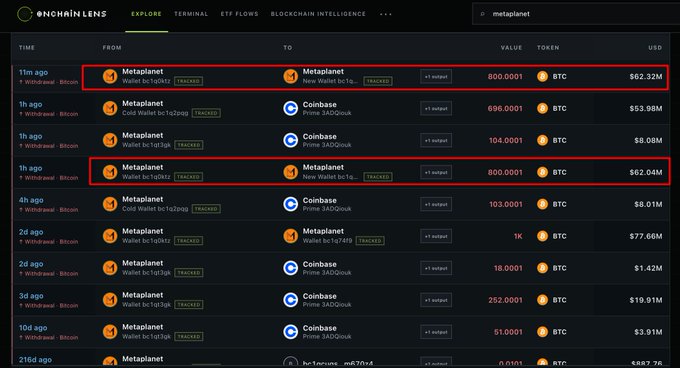The height and width of the screenshot is (368, 680).
Task: Click Bitcoin icon in the $3.91M row
Action: 542,332
